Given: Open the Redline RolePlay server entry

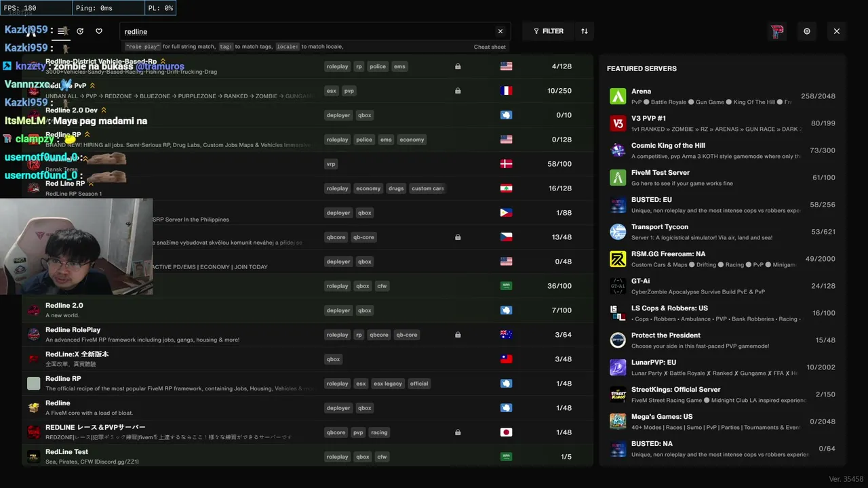Looking at the screenshot, I should (308, 335).
